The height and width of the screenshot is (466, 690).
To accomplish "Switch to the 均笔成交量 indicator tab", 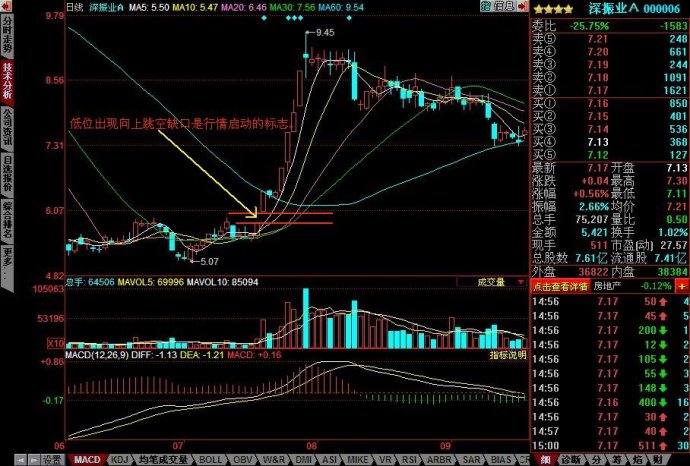I will 163,460.
